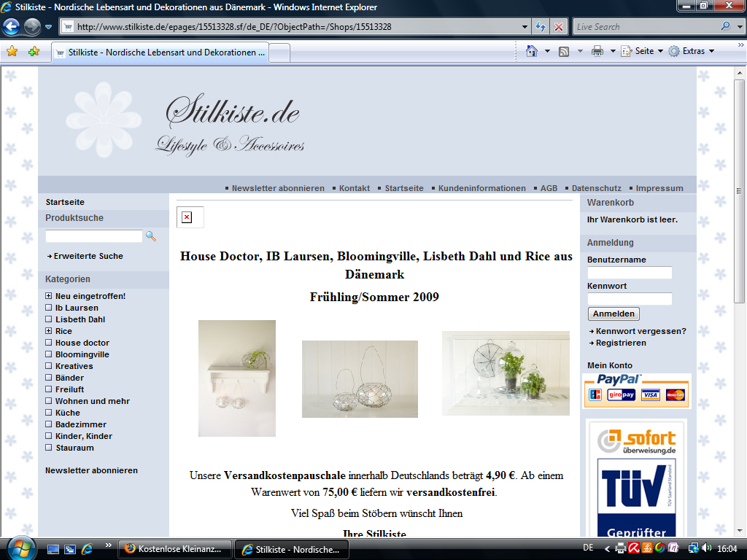747x560 pixels.
Task: Click the Home icon in the command bar
Action: point(532,51)
